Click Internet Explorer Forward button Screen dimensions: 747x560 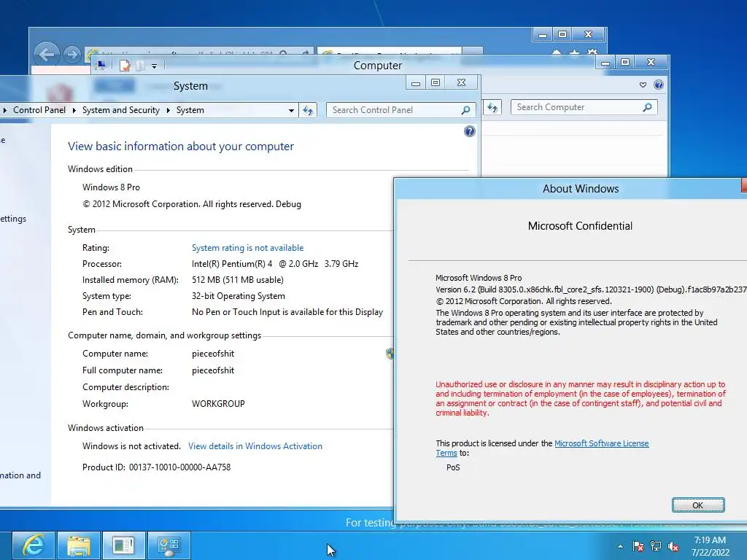[72, 55]
